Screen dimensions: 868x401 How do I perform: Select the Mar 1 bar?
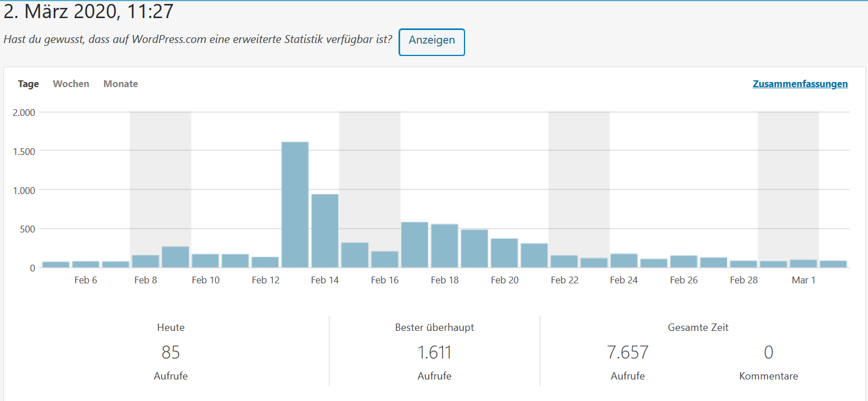[804, 264]
